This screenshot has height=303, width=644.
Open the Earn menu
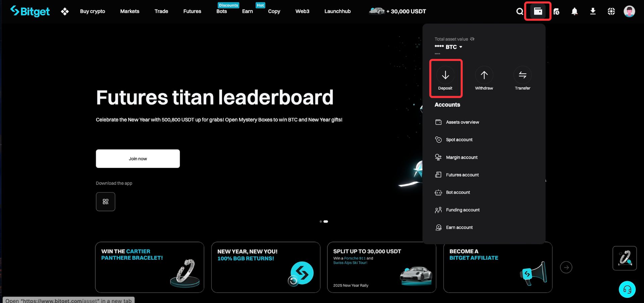[248, 11]
